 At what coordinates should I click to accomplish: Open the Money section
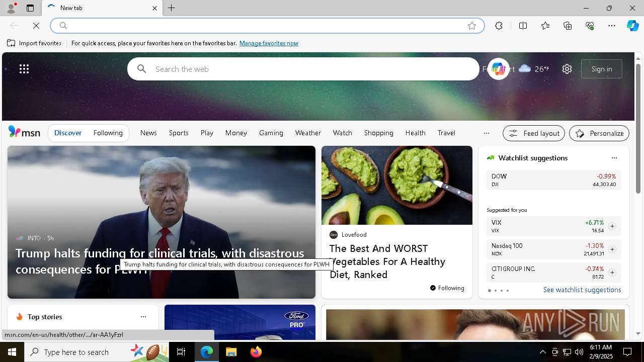tap(236, 133)
